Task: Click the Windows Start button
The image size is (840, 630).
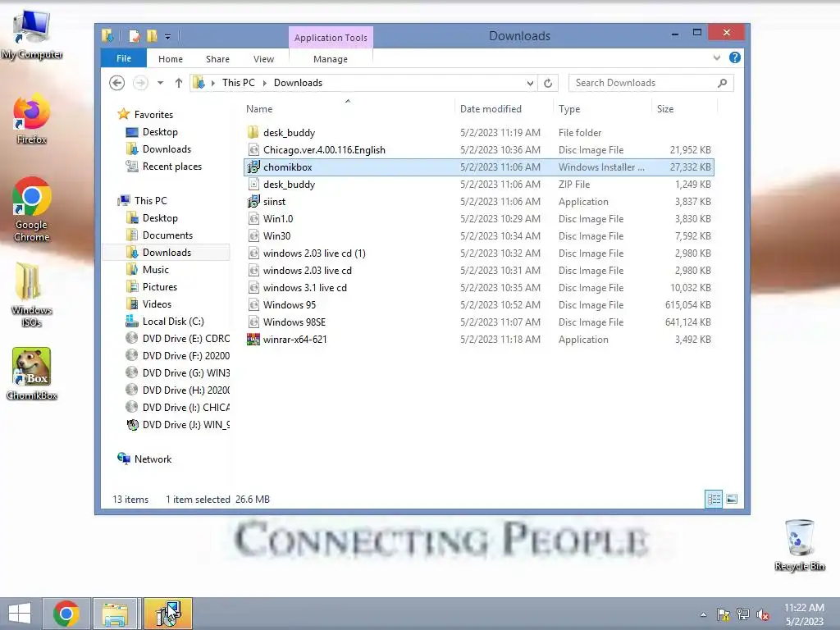Action: pos(20,614)
